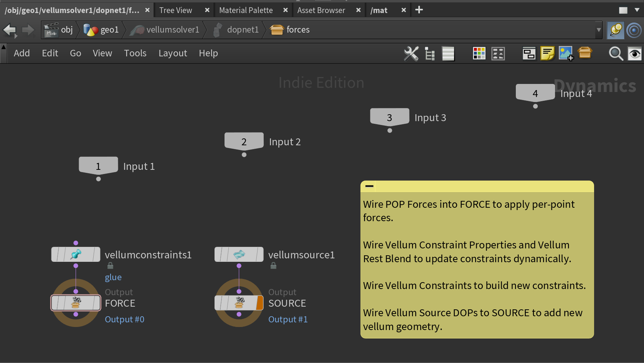Select the Input 2 connector node
Image resolution: width=644 pixels, height=363 pixels.
244,142
